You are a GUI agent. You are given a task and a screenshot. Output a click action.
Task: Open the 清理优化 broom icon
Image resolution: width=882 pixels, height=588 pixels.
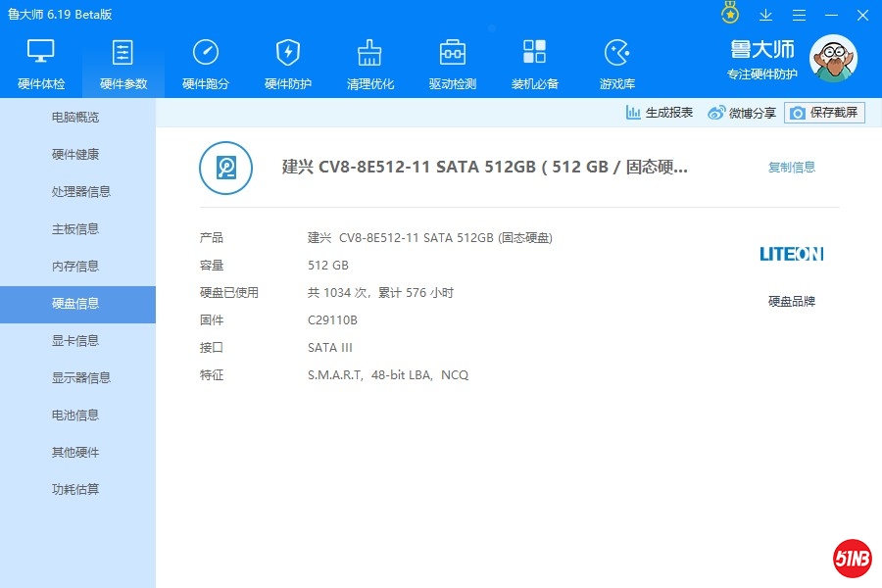coord(369,53)
